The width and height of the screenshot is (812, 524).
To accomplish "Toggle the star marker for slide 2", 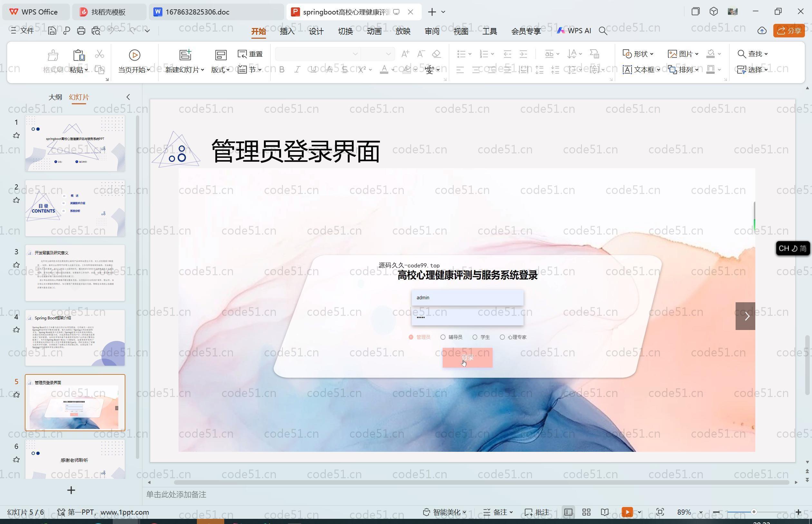I will [x=16, y=200].
